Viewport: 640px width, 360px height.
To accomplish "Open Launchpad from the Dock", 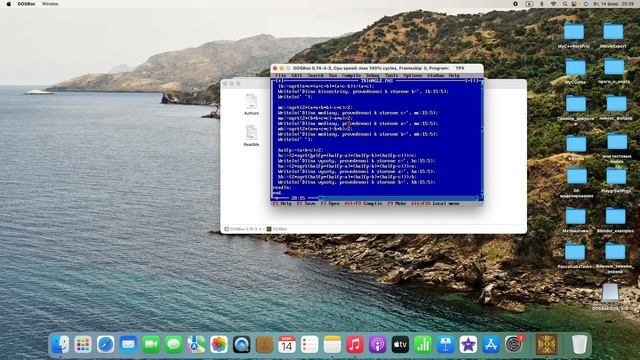I will (83, 344).
